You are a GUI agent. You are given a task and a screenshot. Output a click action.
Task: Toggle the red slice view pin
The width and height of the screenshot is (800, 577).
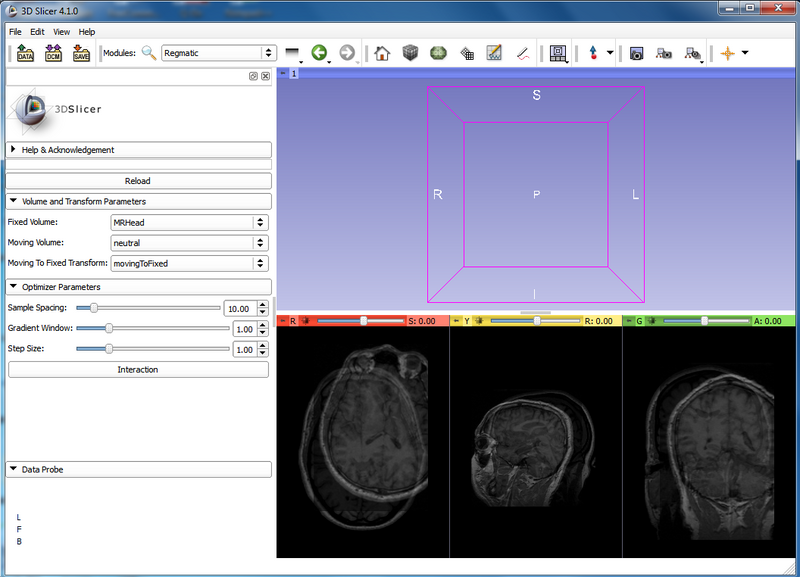click(x=282, y=321)
